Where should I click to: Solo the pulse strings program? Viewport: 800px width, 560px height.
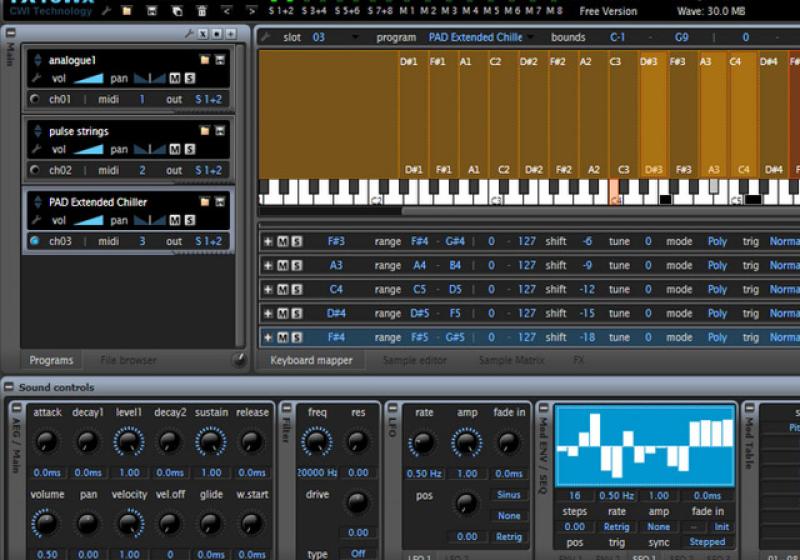pos(189,149)
